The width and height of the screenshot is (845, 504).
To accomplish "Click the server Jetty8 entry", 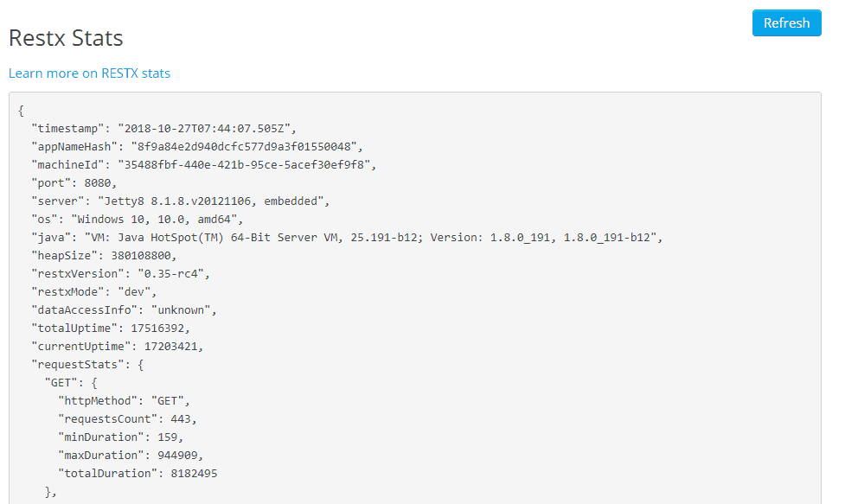I will (x=181, y=201).
